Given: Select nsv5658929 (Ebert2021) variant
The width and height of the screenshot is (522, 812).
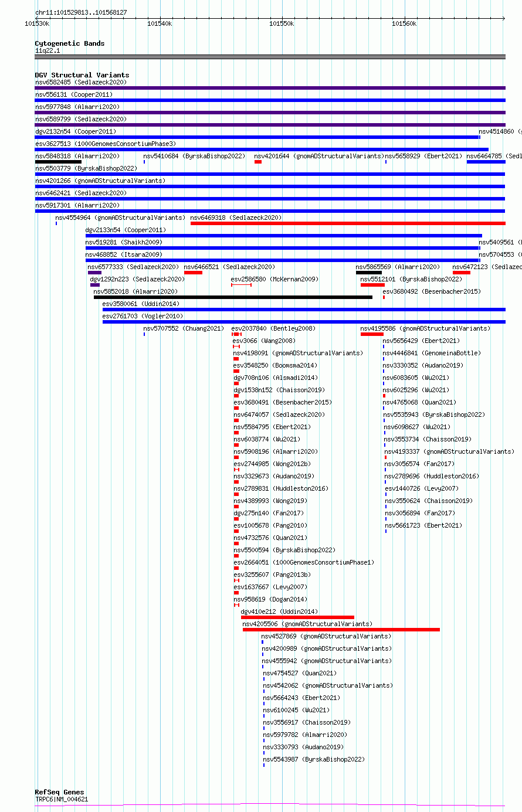Looking at the screenshot, I should [x=423, y=156].
